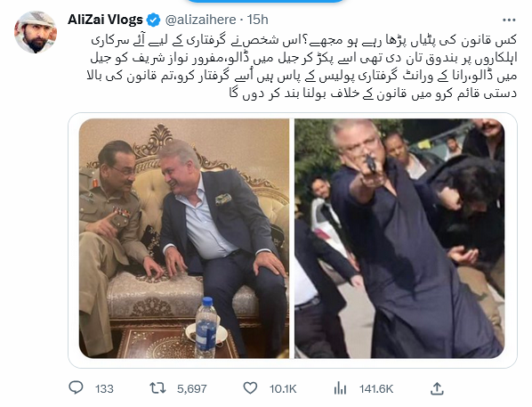This screenshot has width=532, height=407.
Task: Click the 10.1K likes count
Action: click(283, 388)
